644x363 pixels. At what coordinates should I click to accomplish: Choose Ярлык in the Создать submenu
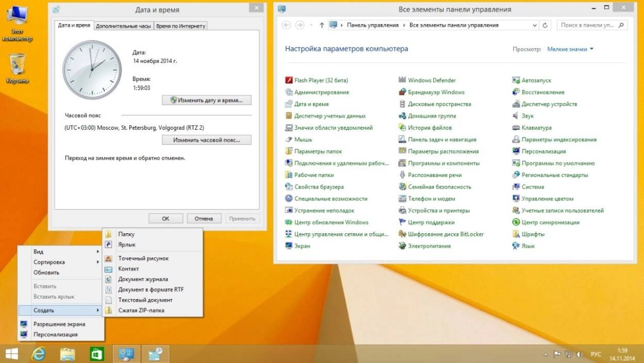[152, 245]
